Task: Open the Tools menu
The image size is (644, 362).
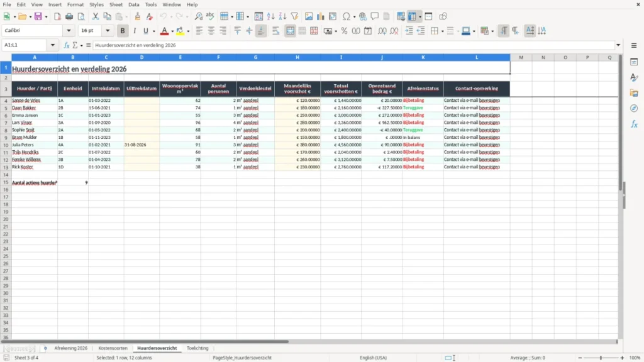Action: [151, 4]
